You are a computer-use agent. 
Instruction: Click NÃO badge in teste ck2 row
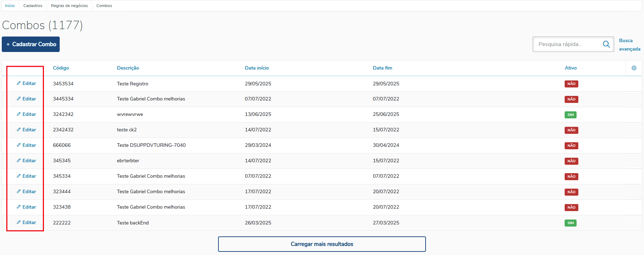point(571,130)
